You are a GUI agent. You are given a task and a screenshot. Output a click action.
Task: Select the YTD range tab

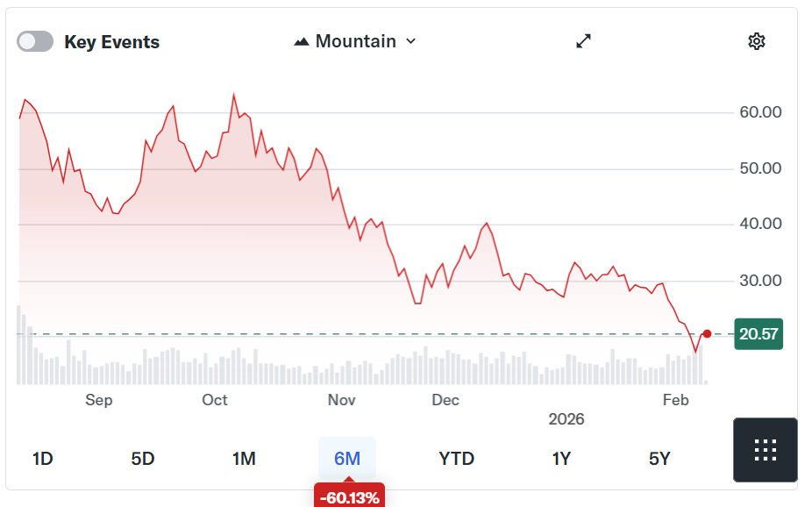pos(456,458)
